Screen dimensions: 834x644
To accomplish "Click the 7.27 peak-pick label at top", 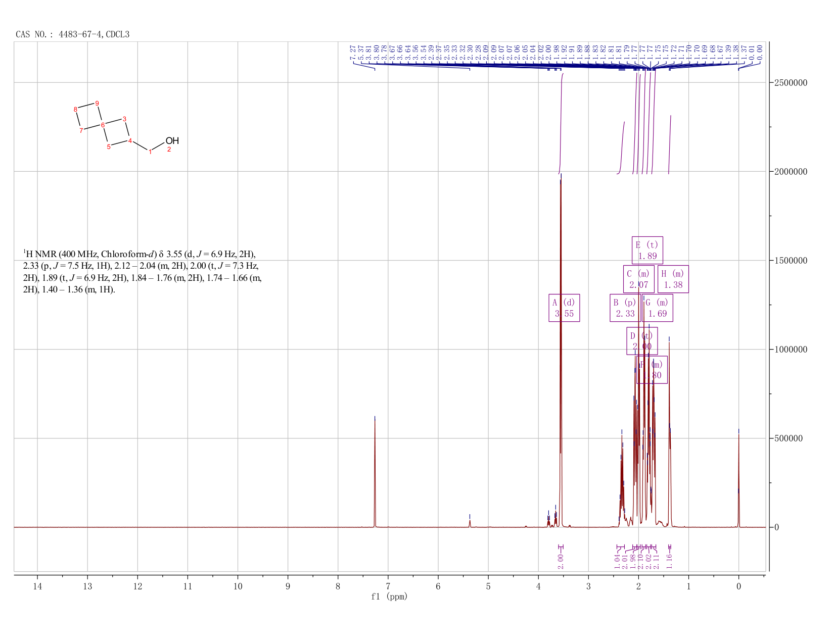I will [x=353, y=53].
